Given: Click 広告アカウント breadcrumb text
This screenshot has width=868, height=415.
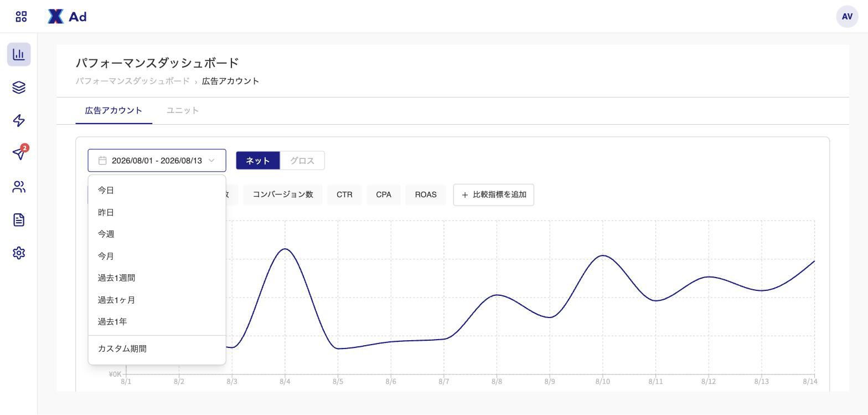Looking at the screenshot, I should (230, 81).
